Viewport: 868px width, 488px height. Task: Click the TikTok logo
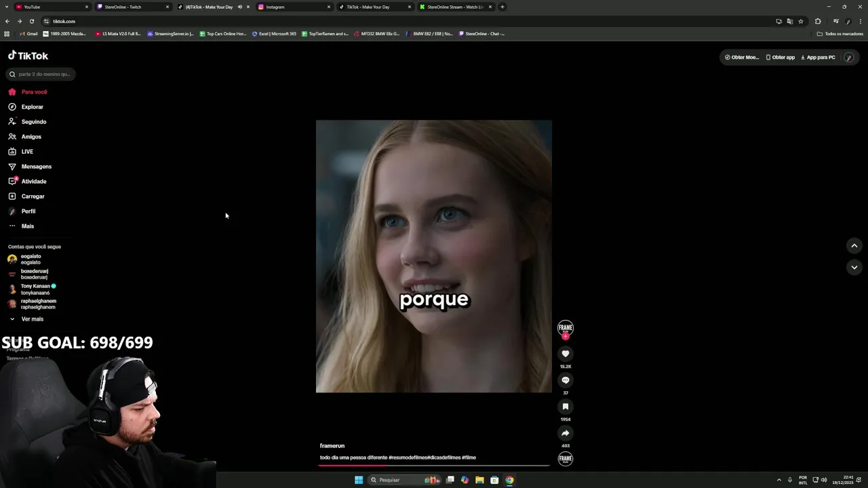tap(28, 56)
